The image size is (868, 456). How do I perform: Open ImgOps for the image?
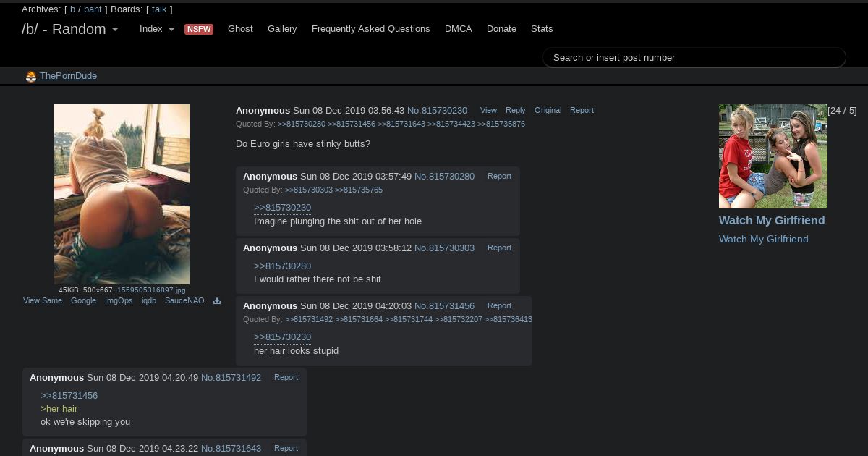(119, 301)
